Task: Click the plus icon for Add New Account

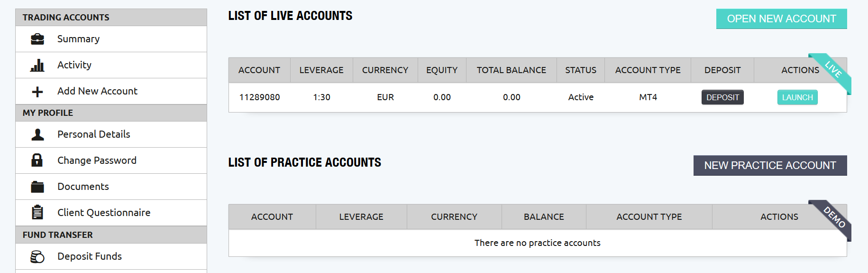Action: tap(37, 92)
